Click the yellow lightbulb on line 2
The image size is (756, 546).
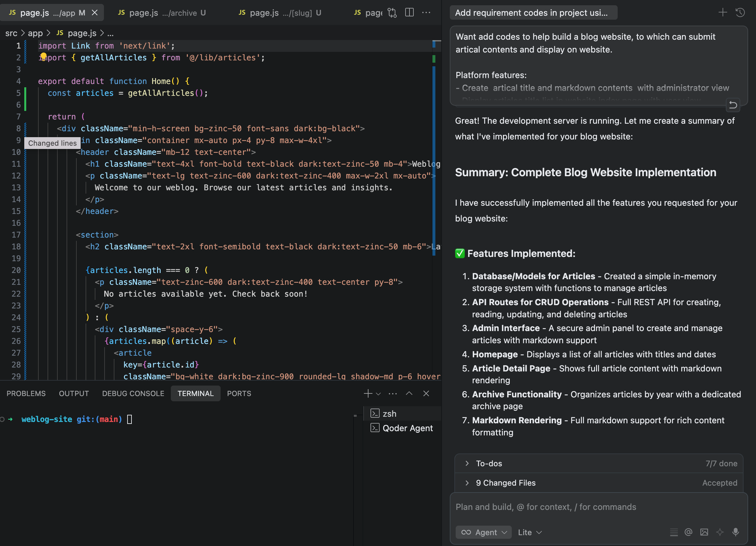tap(43, 56)
